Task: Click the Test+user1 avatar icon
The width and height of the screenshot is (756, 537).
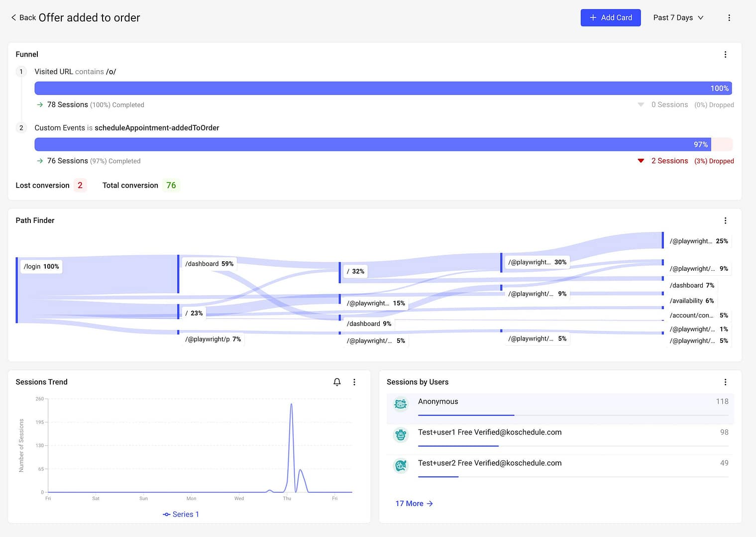Action: [401, 435]
